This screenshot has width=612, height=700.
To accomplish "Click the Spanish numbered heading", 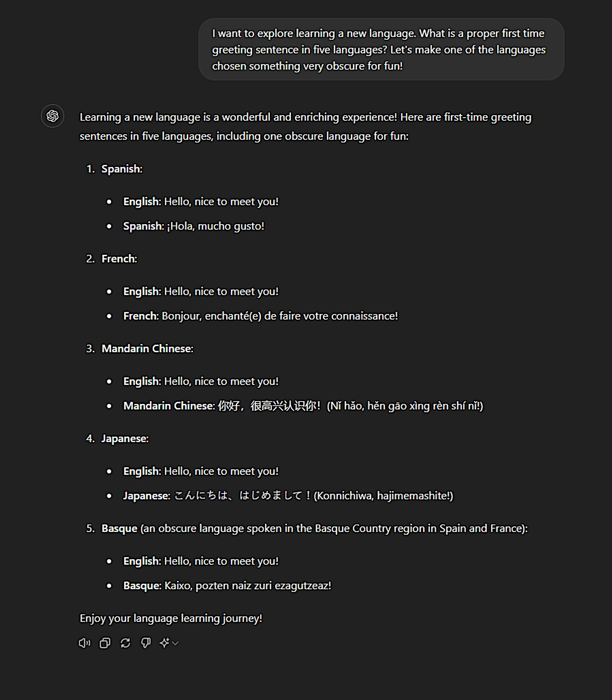I will tap(121, 169).
